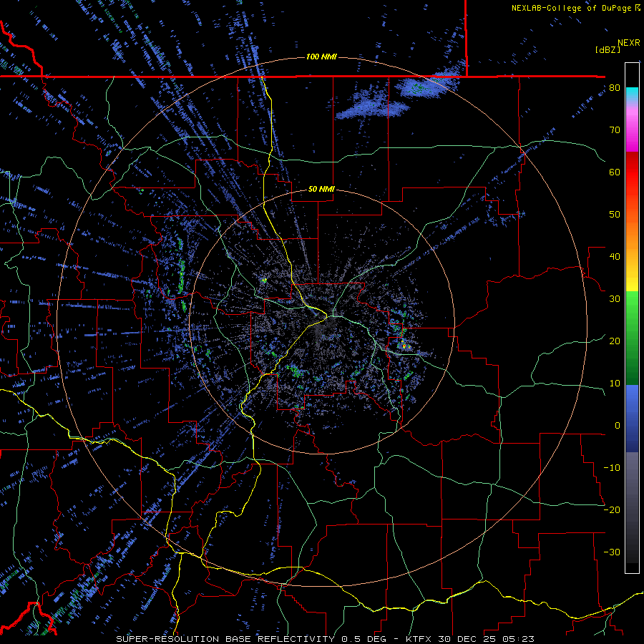644x644 pixels.
Task: Click the 50 dBZ scale value
Action: tap(615, 215)
